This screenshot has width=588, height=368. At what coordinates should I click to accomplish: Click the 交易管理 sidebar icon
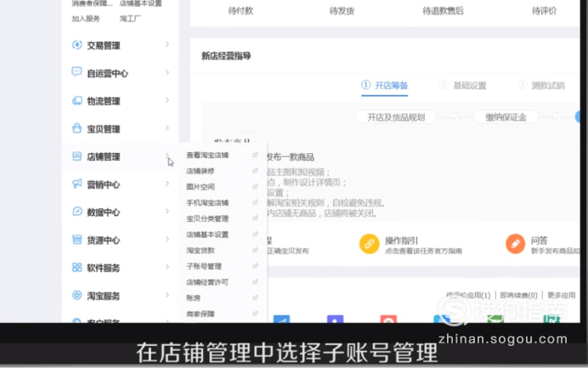coord(76,45)
